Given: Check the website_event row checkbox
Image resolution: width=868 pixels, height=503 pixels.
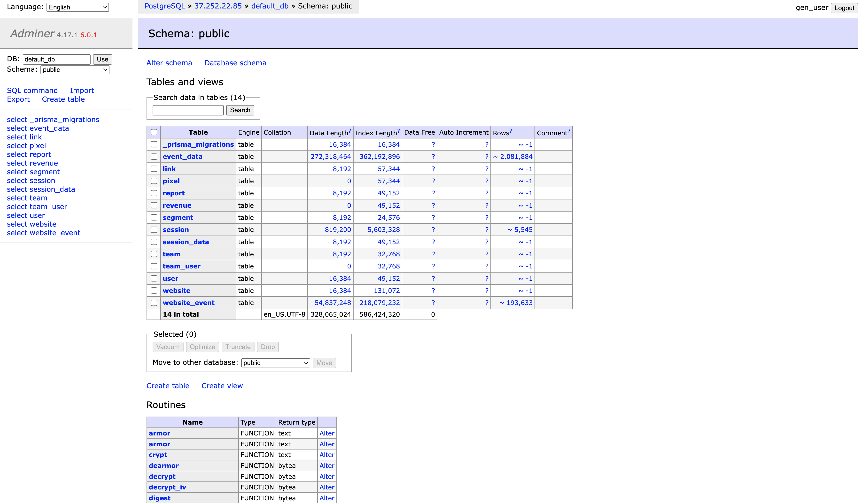Looking at the screenshot, I should [x=154, y=303].
